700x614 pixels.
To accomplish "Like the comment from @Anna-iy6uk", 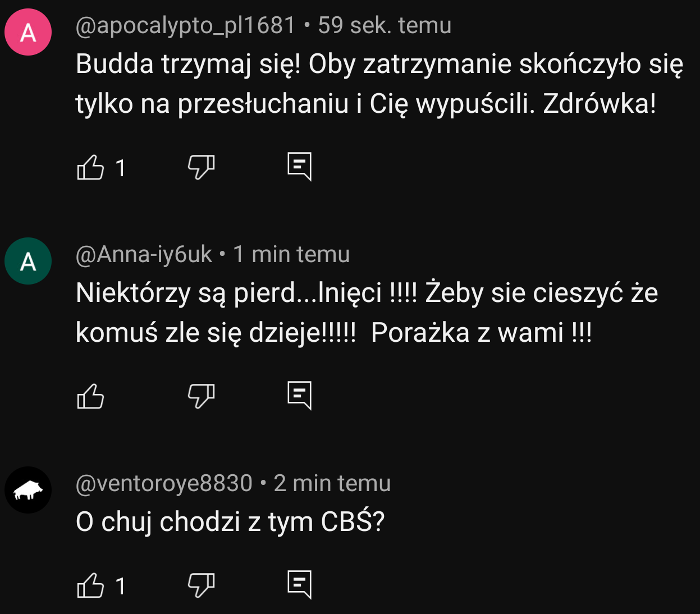I will click(x=90, y=396).
